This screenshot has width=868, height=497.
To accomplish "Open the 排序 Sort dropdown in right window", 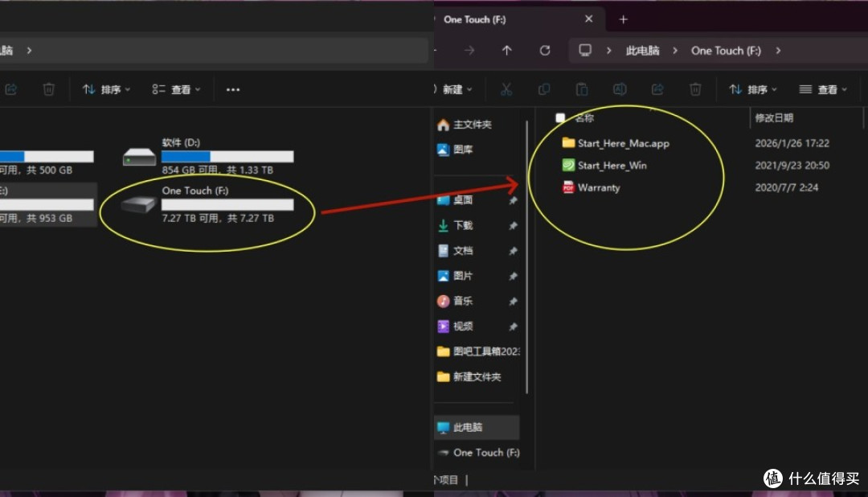I will point(753,89).
